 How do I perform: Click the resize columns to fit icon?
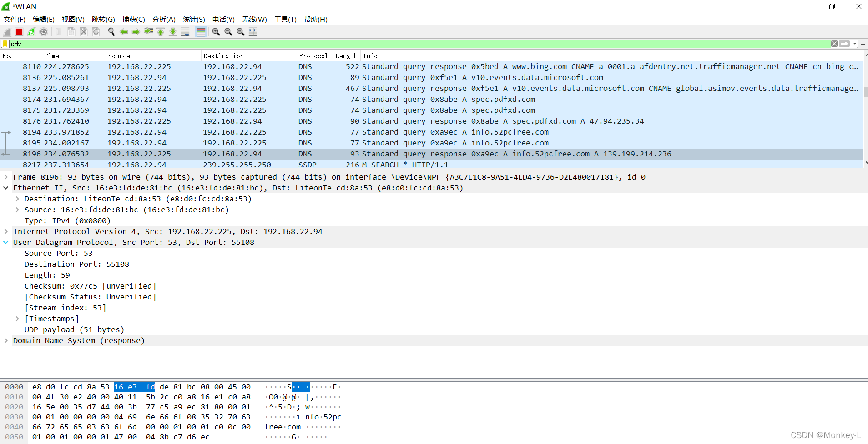click(253, 32)
